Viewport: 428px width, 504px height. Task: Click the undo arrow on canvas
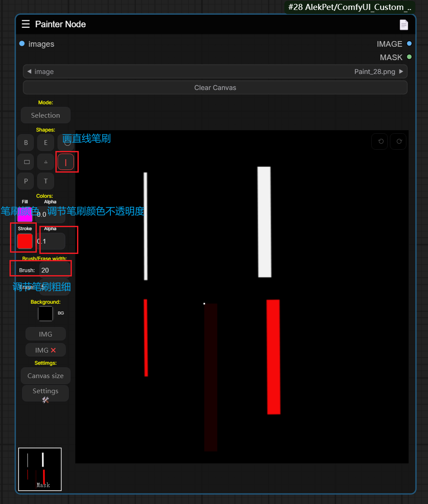380,141
